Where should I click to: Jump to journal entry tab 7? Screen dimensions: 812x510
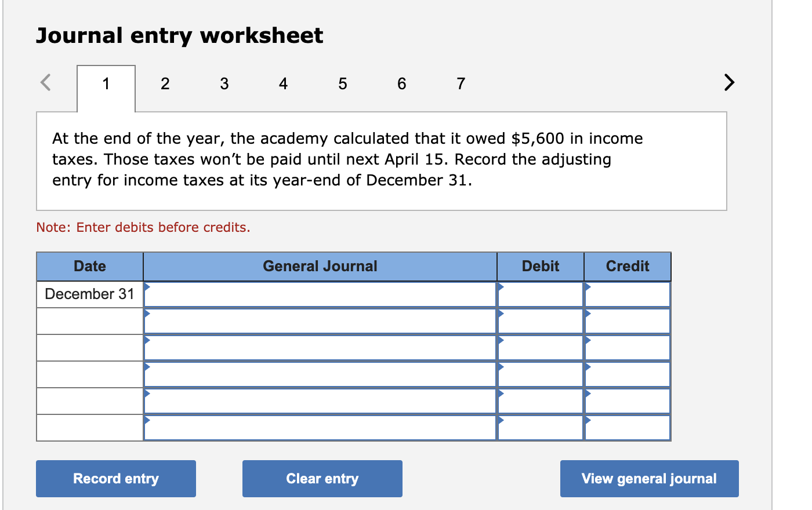[461, 84]
